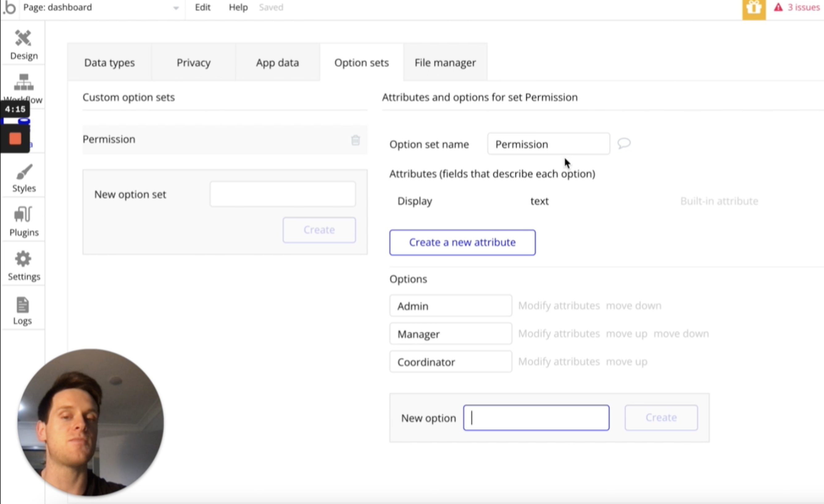Click Create a new attribute button
The image size is (824, 504).
[462, 242]
